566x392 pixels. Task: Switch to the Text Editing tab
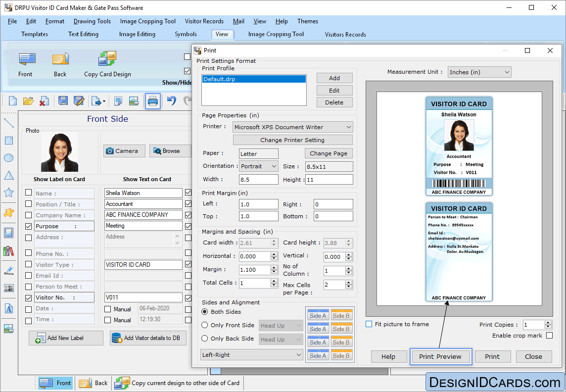(x=84, y=34)
